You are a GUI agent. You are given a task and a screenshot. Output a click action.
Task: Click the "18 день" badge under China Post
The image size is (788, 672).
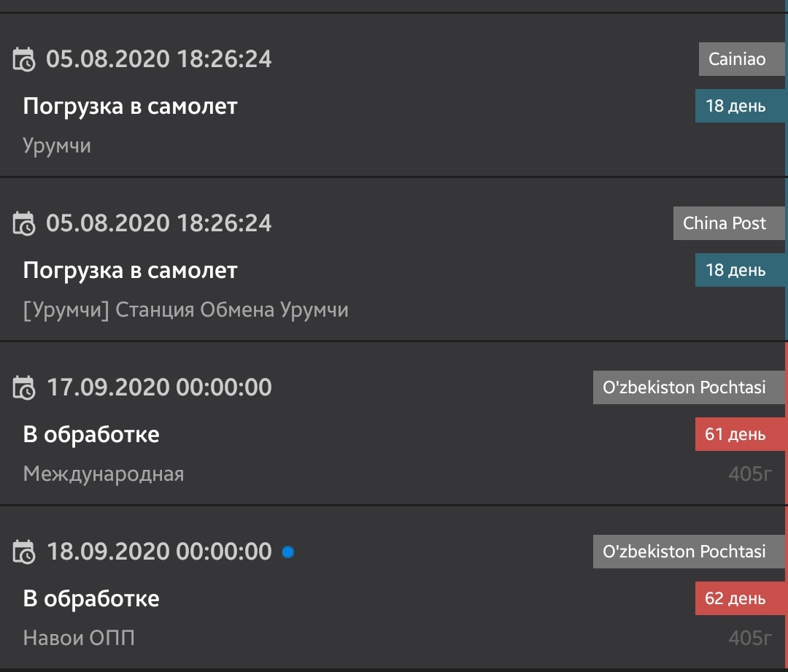[x=735, y=271]
